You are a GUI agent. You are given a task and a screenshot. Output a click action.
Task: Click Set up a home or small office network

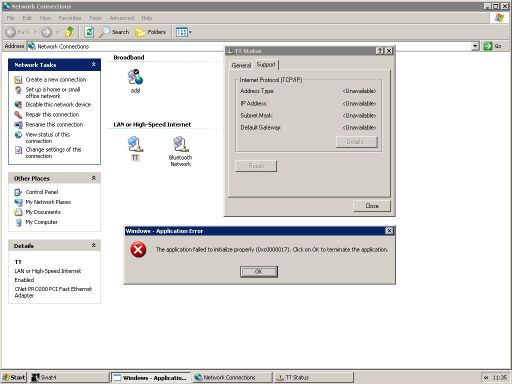(x=53, y=93)
